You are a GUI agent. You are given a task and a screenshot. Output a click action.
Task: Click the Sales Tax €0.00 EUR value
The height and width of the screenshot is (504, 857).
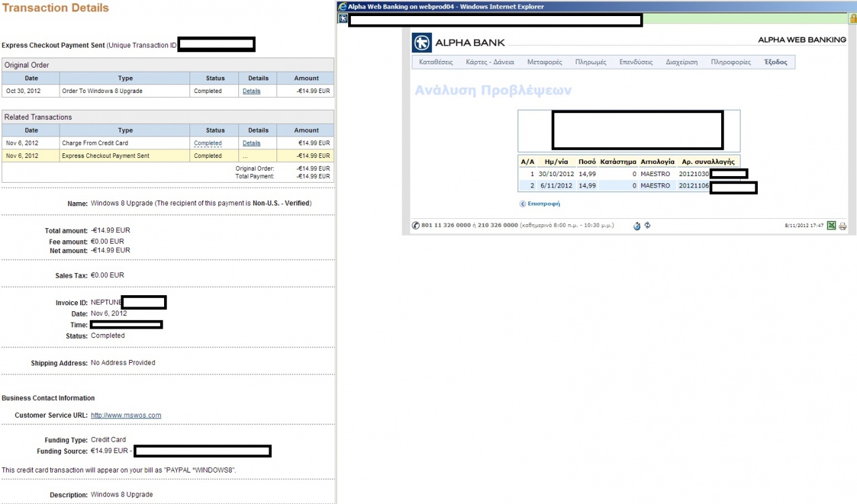click(107, 275)
